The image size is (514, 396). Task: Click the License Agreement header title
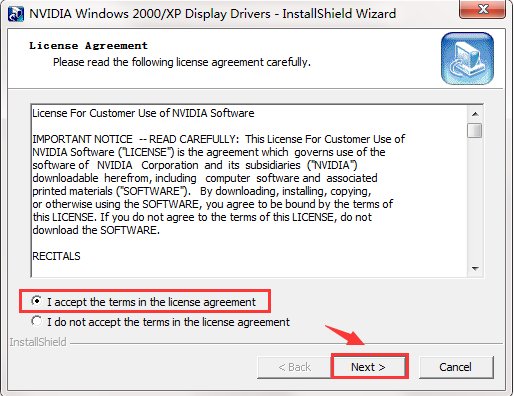[88, 46]
